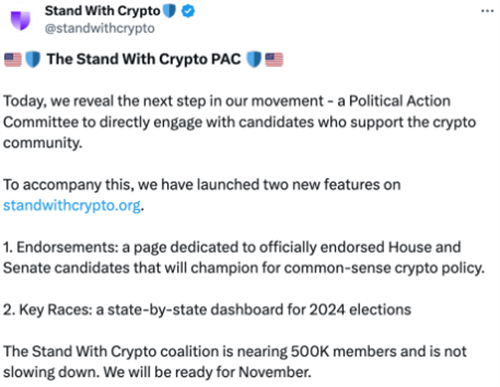This screenshot has width=500, height=387.
Task: Click the US flag emoji starting the headline
Action: (13, 60)
